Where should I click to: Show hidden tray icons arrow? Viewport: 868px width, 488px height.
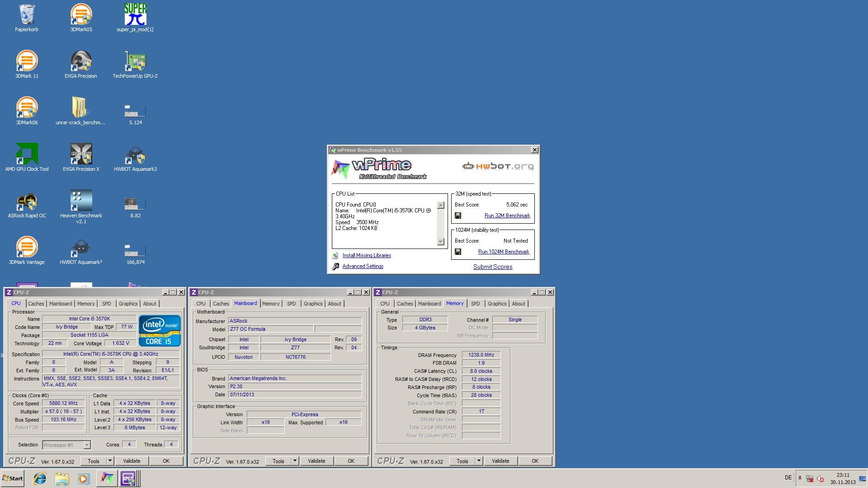tap(800, 478)
